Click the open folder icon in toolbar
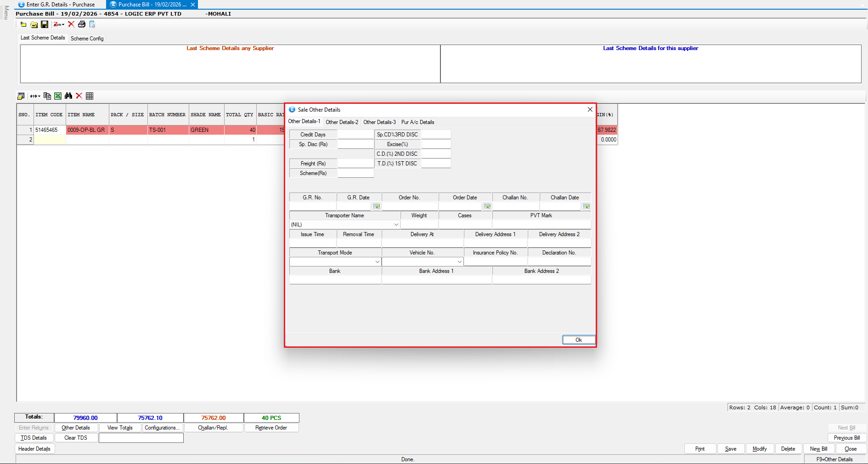 tap(34, 24)
